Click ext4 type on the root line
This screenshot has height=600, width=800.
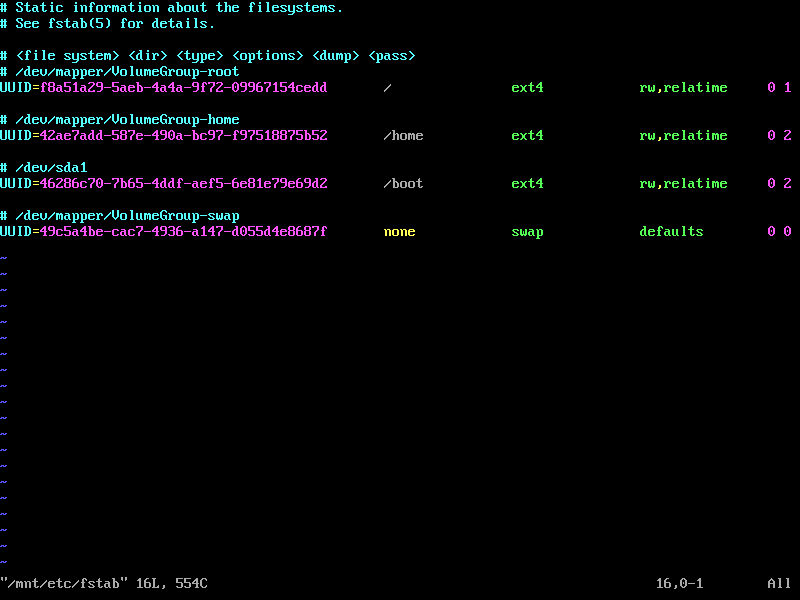527,87
